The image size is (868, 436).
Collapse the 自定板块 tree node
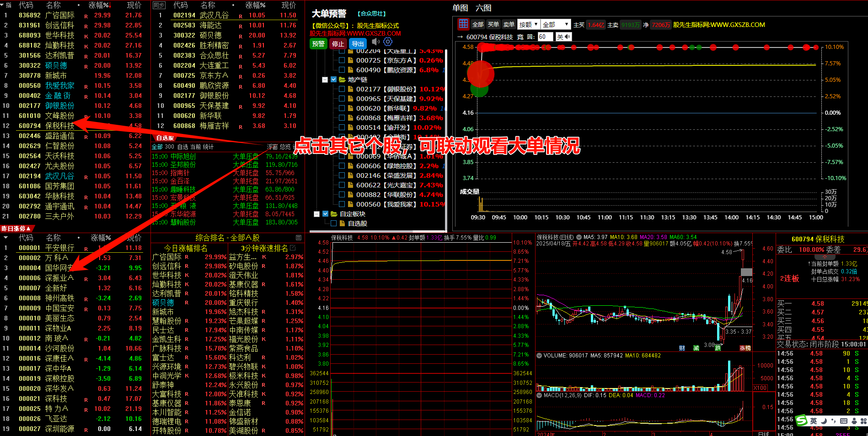(x=317, y=214)
